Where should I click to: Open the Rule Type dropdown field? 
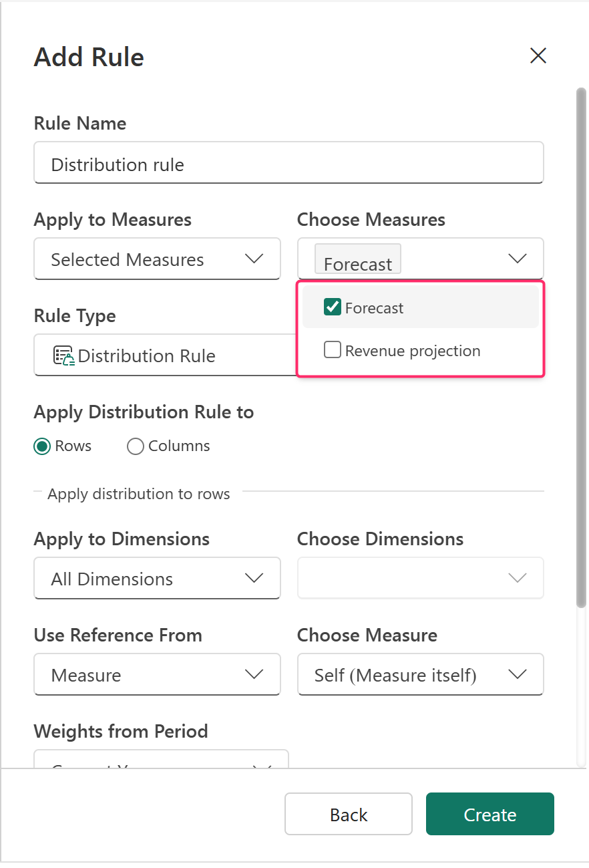(165, 355)
